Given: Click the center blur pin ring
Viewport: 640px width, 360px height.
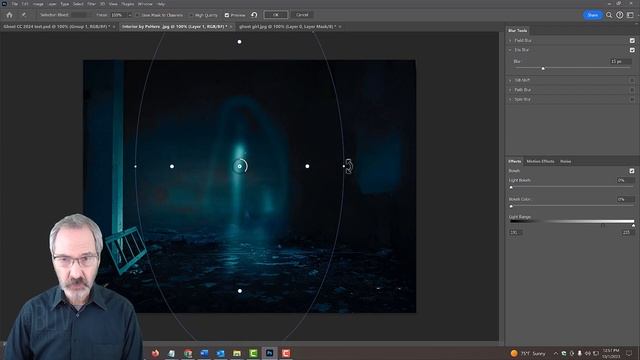Looking at the screenshot, I should [x=240, y=166].
